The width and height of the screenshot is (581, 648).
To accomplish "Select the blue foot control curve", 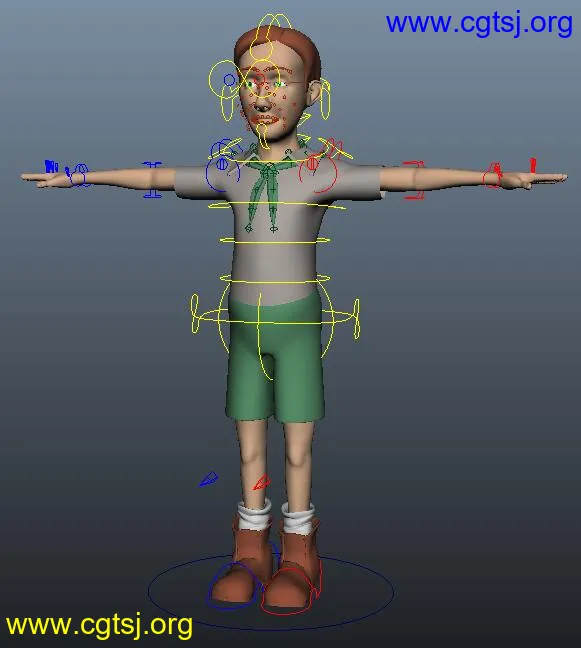I will tap(233, 585).
